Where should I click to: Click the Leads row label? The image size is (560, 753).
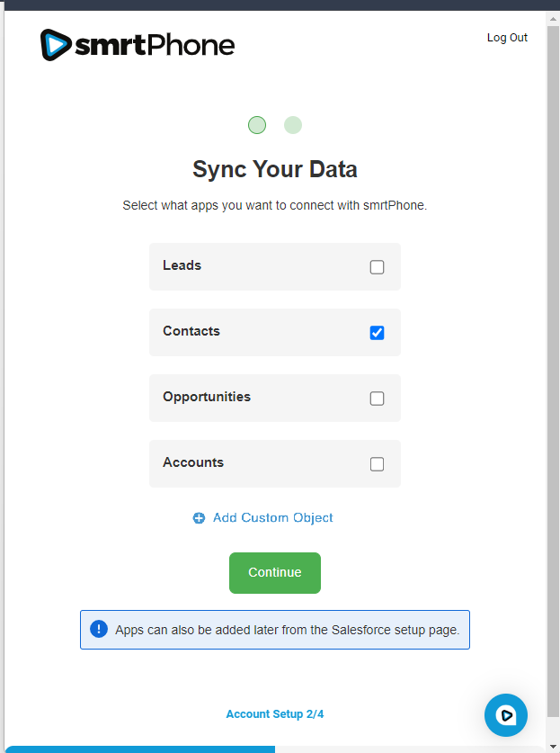(x=182, y=265)
